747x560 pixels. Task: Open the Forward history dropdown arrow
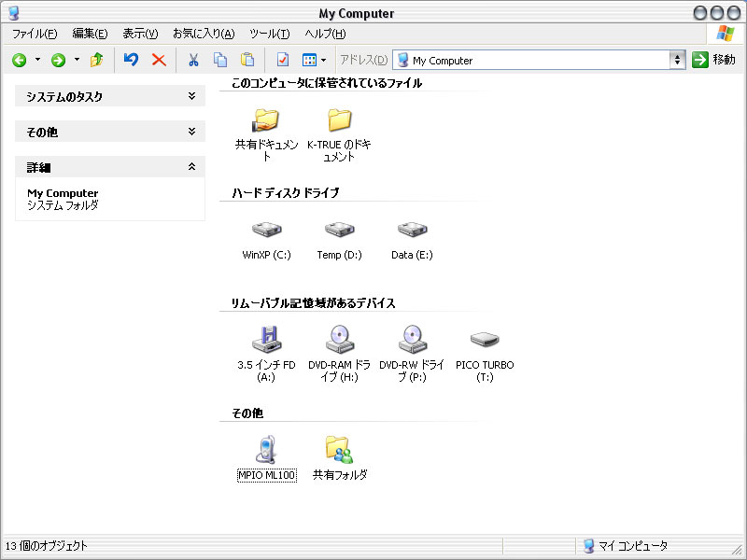(77, 60)
